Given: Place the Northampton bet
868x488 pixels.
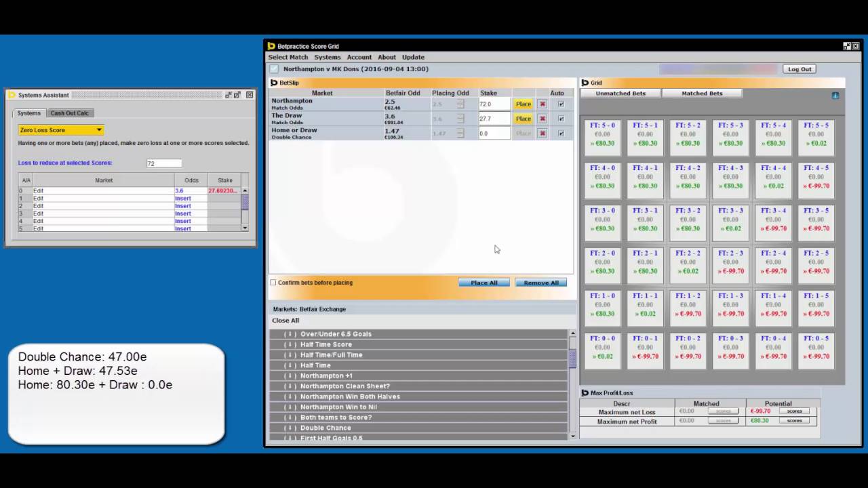Looking at the screenshot, I should (524, 104).
